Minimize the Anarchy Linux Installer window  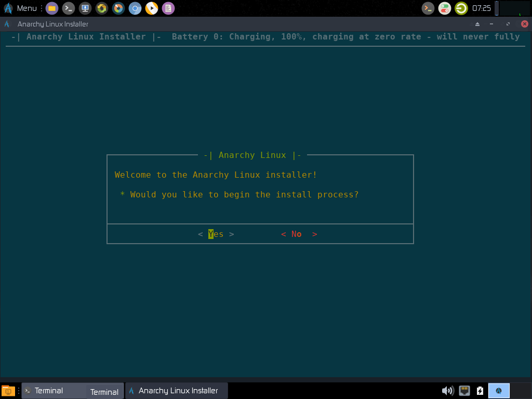(x=491, y=24)
